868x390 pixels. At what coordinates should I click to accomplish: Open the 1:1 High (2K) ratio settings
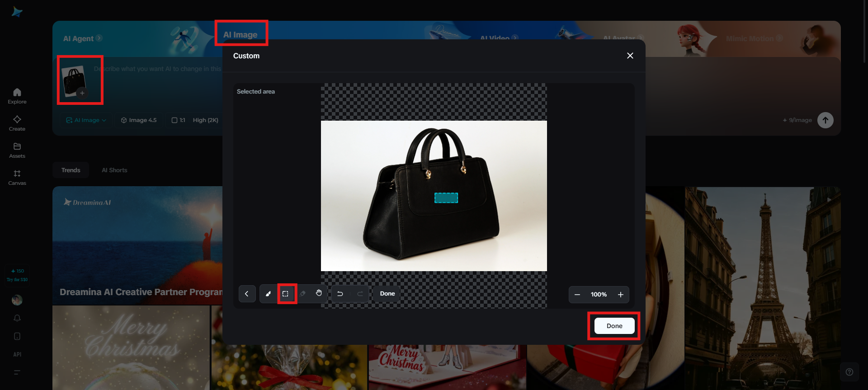tap(195, 120)
